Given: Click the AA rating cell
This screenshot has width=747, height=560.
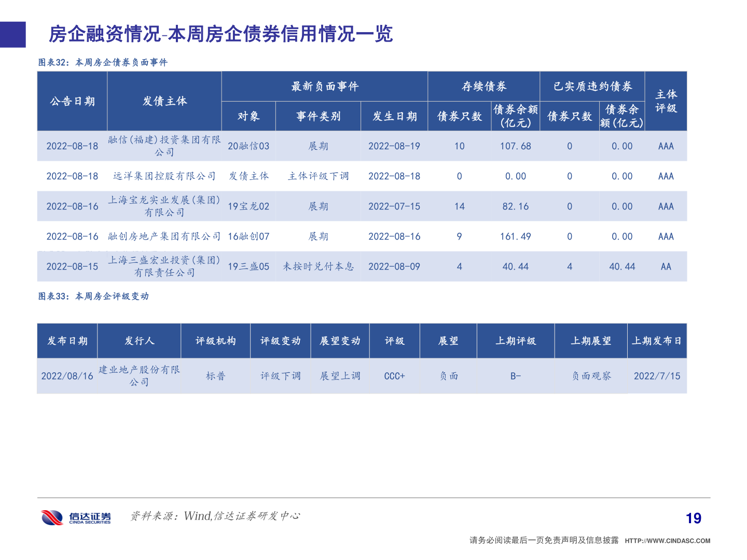Looking at the screenshot, I should pyautogui.click(x=666, y=267).
